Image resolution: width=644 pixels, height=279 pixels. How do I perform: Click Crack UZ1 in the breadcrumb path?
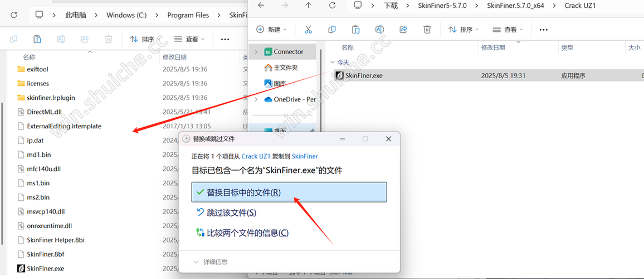tap(580, 6)
